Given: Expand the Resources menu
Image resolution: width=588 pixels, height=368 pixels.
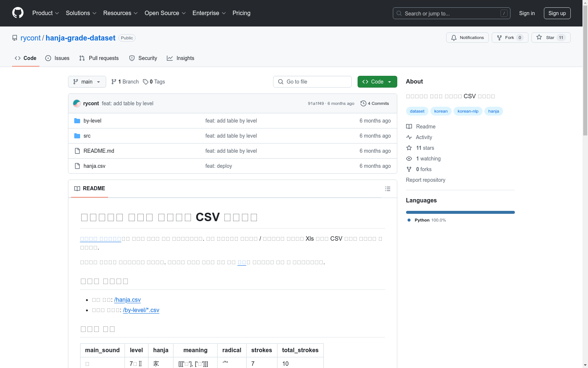Looking at the screenshot, I should (120, 13).
